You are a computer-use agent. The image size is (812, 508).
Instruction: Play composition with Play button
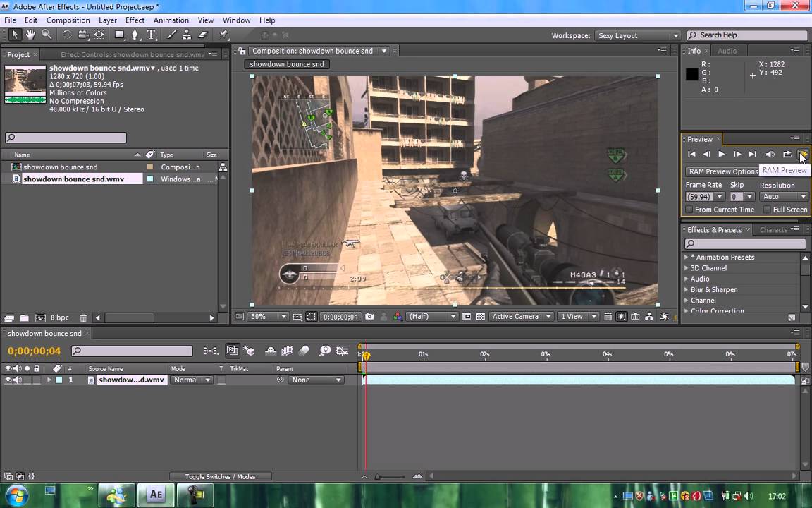tap(721, 154)
